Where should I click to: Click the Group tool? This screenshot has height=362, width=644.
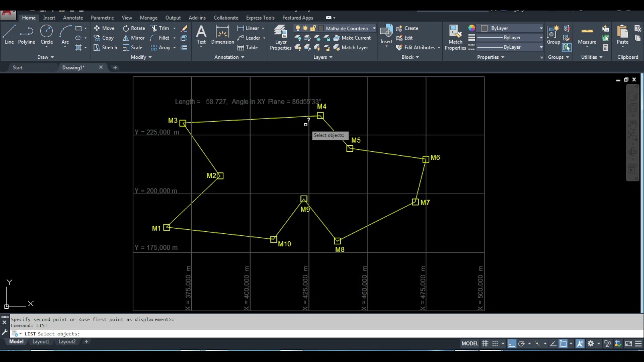[553, 35]
